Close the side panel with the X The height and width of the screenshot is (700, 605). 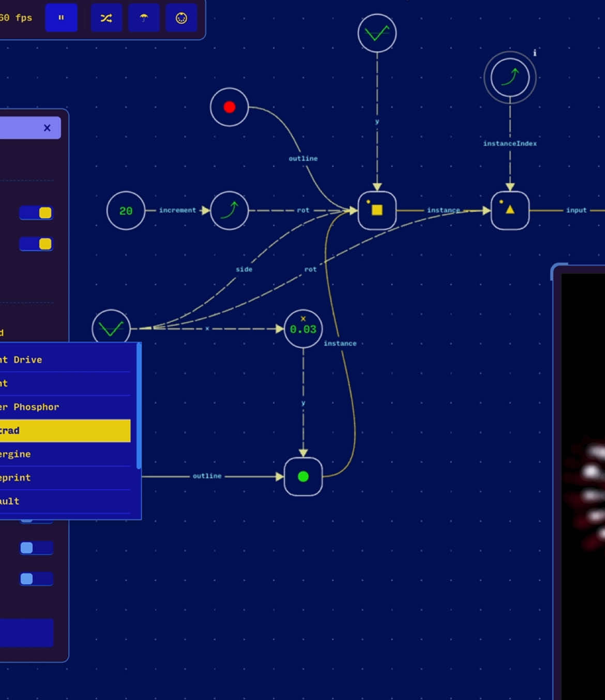coord(47,128)
